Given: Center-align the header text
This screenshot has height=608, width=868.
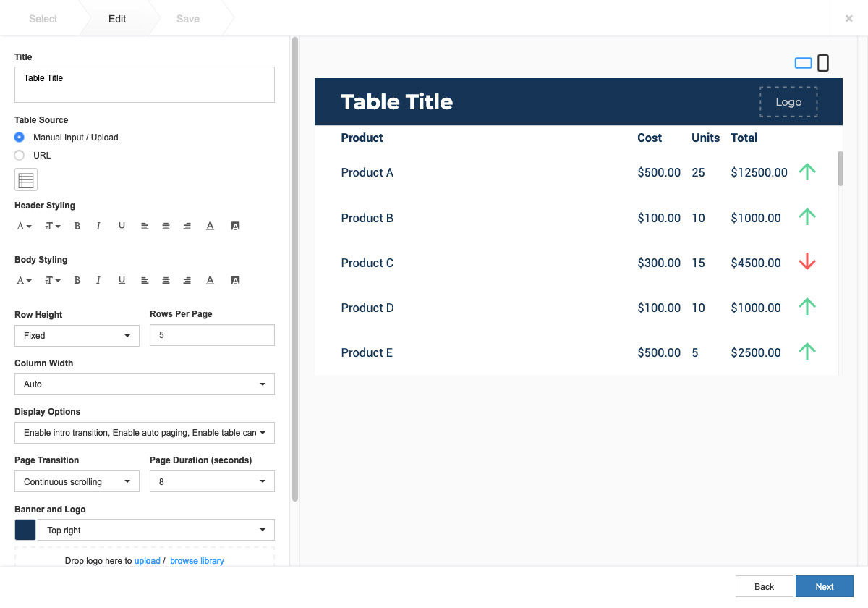Looking at the screenshot, I should click(166, 225).
